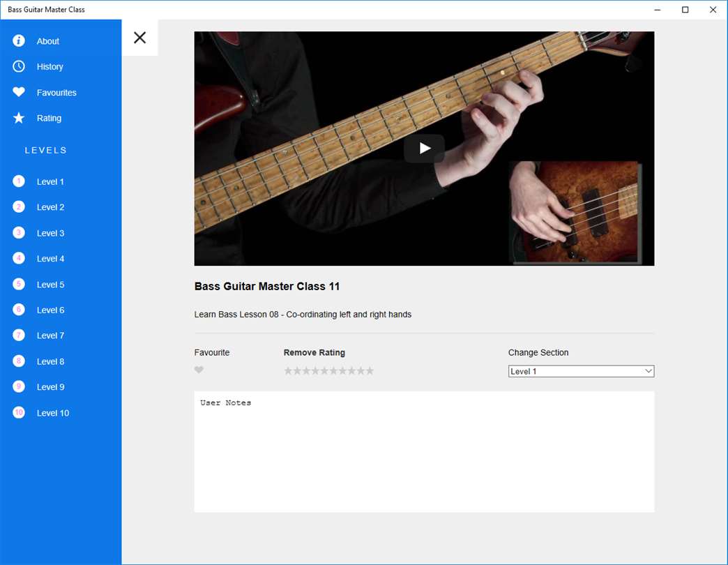Image resolution: width=728 pixels, height=565 pixels.
Task: Play the bass lesson video
Action: (x=425, y=148)
